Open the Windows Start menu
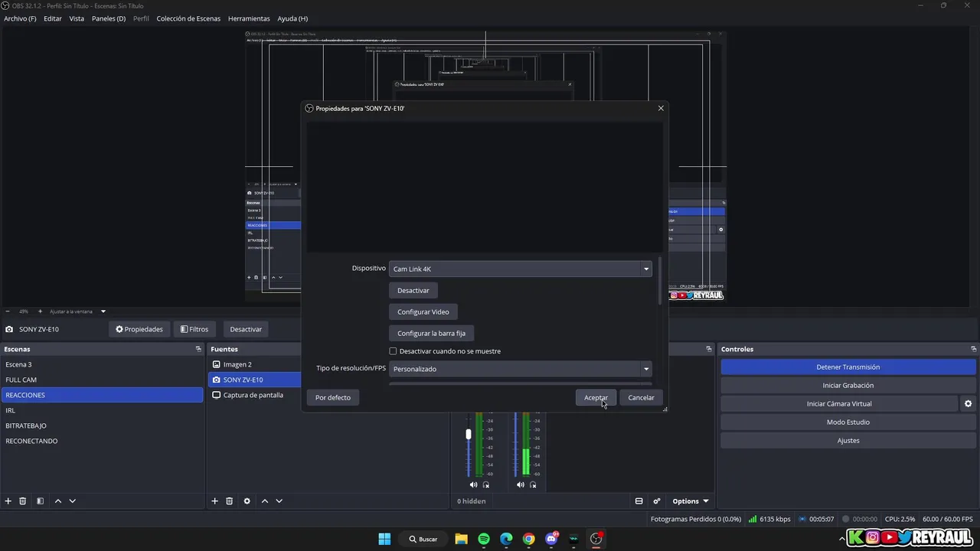Image resolution: width=980 pixels, height=551 pixels. pyautogui.click(x=384, y=539)
